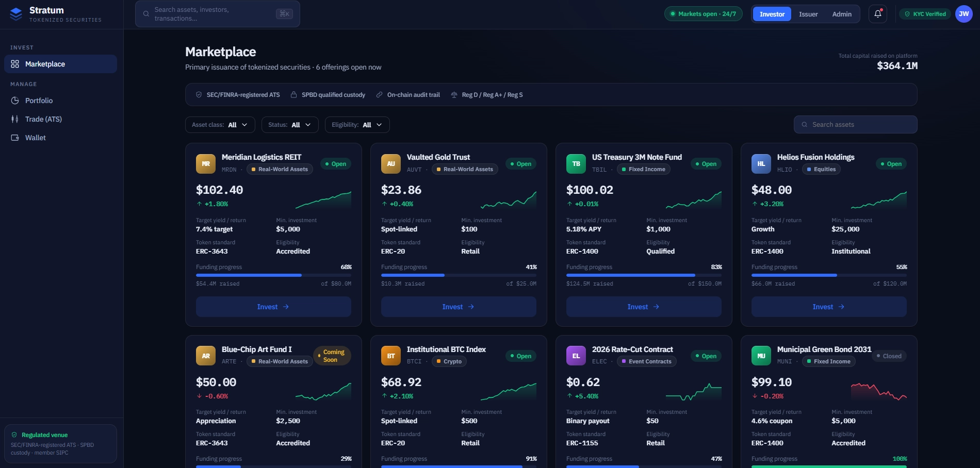This screenshot has width=980, height=468.
Task: Open the Asset class filter dropdown
Action: pos(220,125)
